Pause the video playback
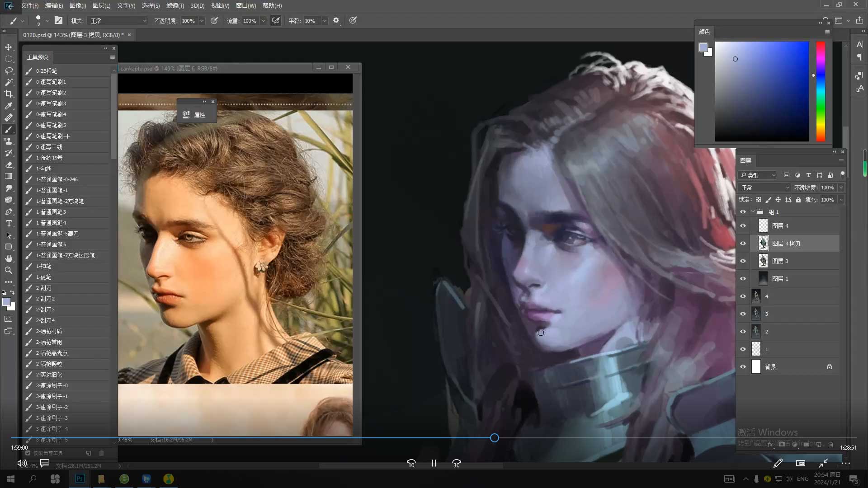 point(434,463)
